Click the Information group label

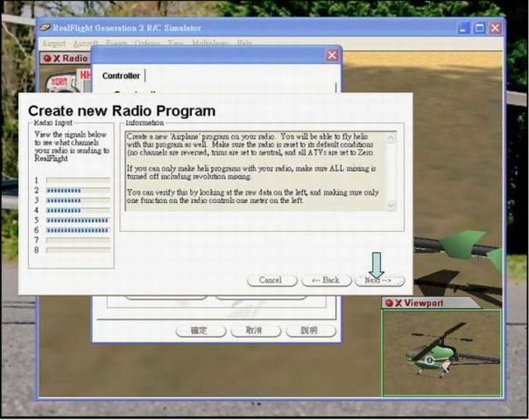click(145, 122)
